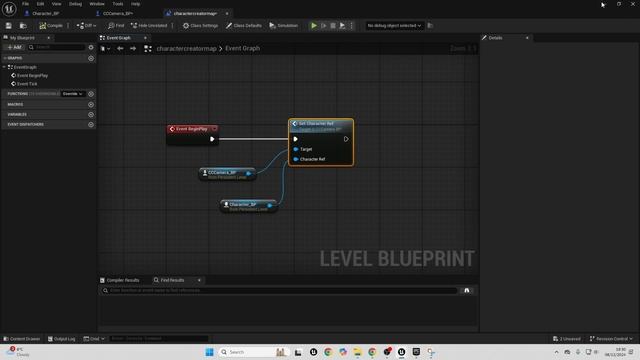This screenshot has height=360, width=640.
Task: Select the Event Graph tab
Action: (119, 38)
